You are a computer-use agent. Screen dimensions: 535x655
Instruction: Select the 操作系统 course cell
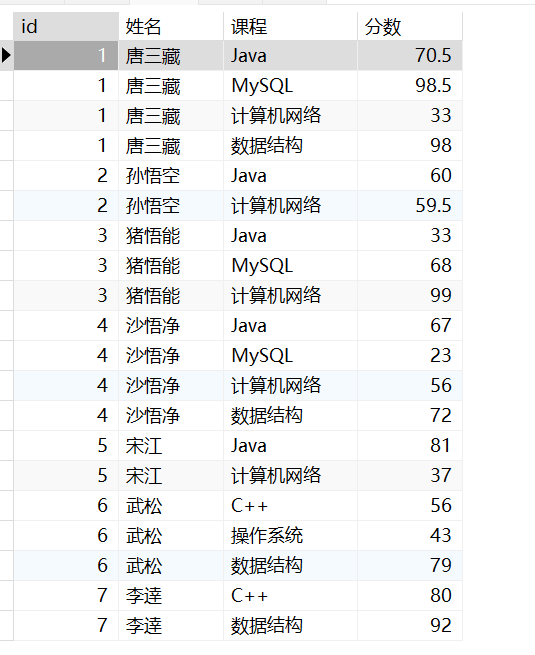(x=291, y=536)
